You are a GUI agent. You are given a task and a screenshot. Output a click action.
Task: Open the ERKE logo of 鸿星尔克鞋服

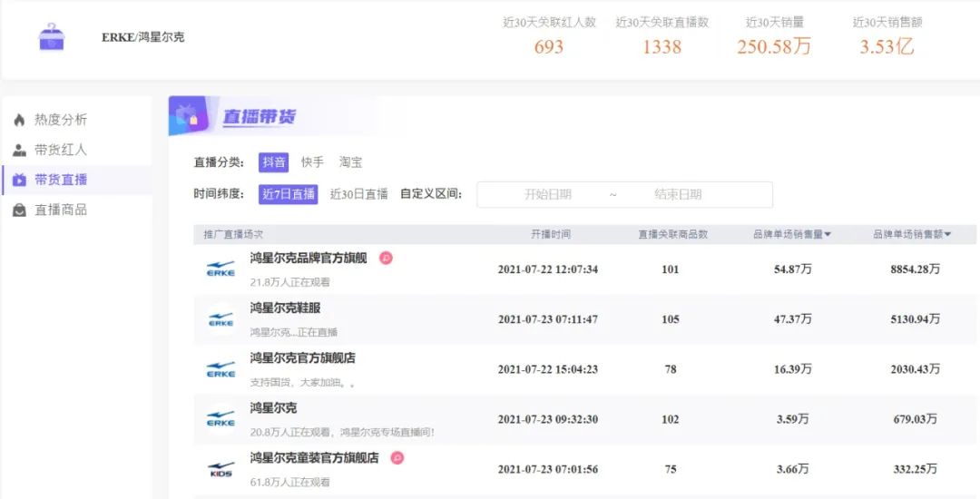[220, 319]
